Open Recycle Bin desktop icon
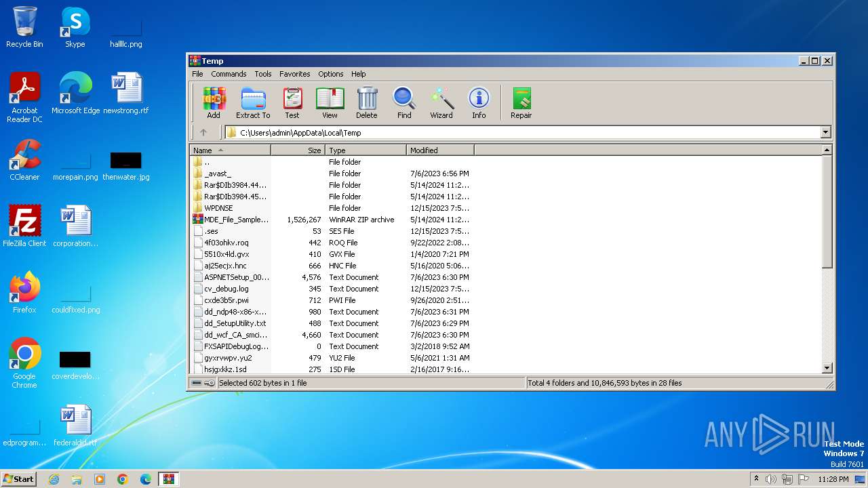The width and height of the screenshot is (868, 488). pyautogui.click(x=24, y=28)
